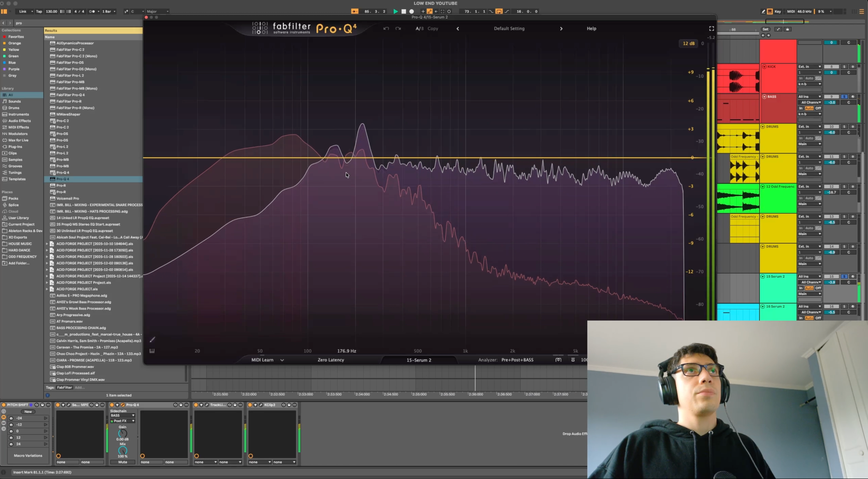Launch the -24 macro variation
The image size is (868, 479).
45,418
